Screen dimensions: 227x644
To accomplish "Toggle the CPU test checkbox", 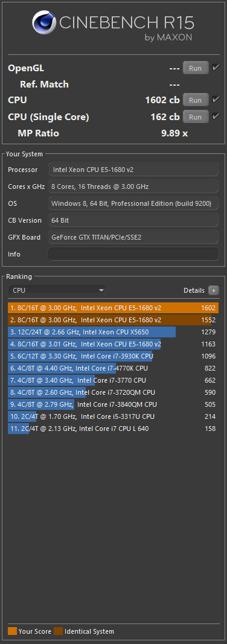I will tap(216, 100).
